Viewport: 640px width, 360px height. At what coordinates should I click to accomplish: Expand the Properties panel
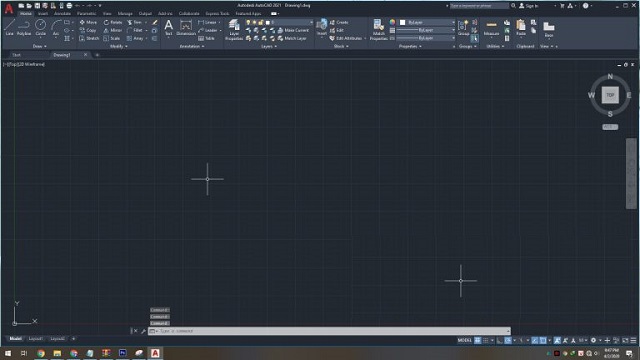(410, 47)
